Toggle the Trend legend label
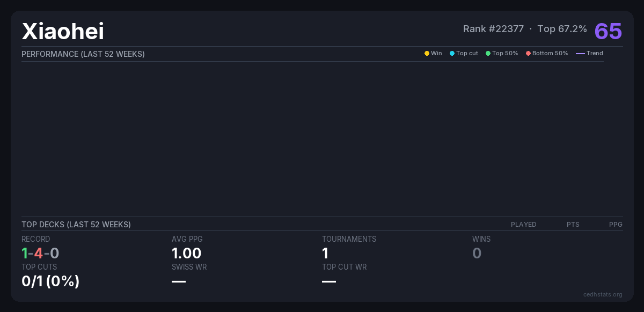Screen dimensions: 644x312 595,54
